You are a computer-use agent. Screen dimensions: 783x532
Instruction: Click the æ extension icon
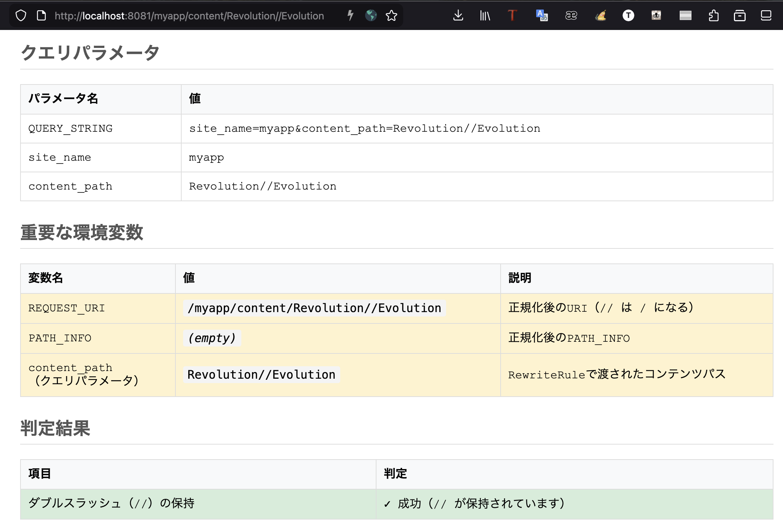(x=571, y=15)
